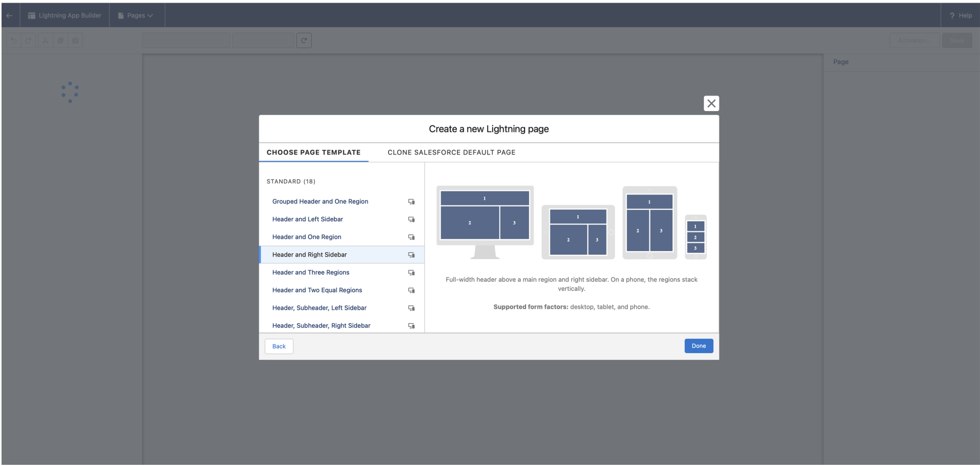Click the Lightning App Builder icon
This screenshot has width=980, height=466.
(x=32, y=15)
